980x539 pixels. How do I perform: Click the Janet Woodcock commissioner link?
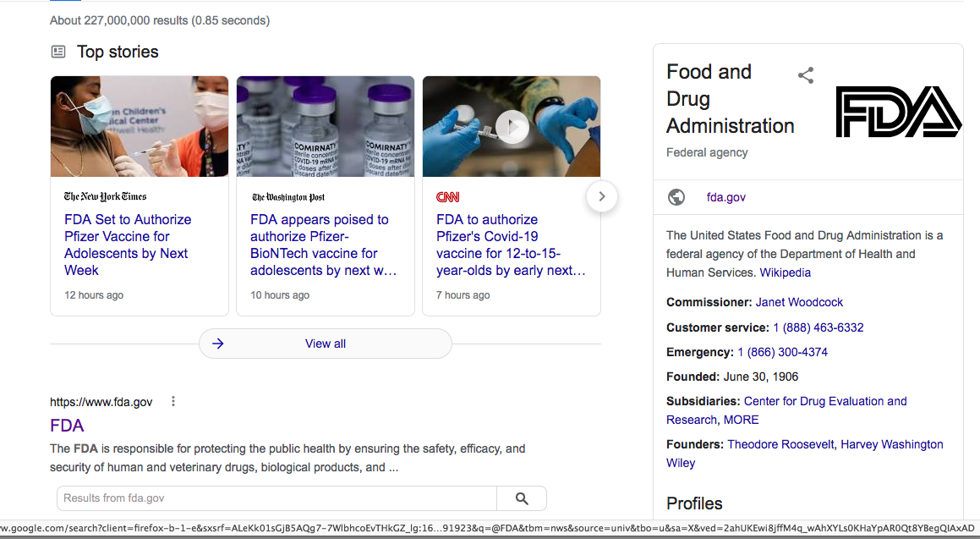[x=799, y=302]
